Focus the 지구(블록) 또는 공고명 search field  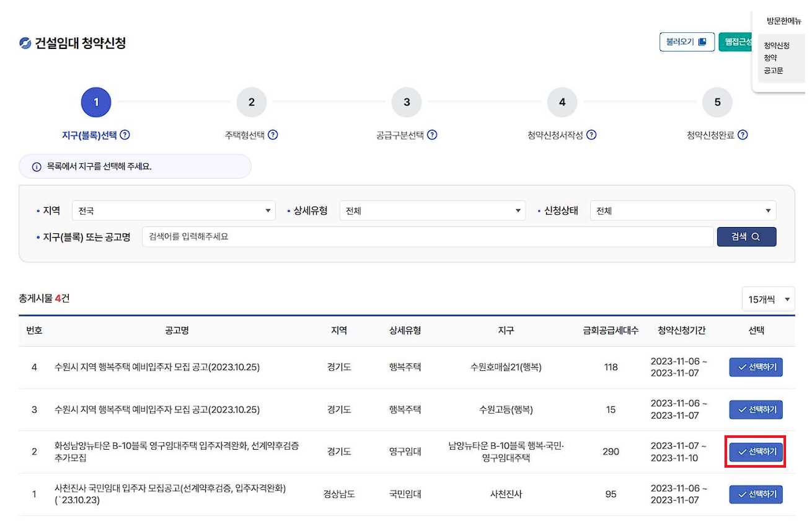[428, 236]
